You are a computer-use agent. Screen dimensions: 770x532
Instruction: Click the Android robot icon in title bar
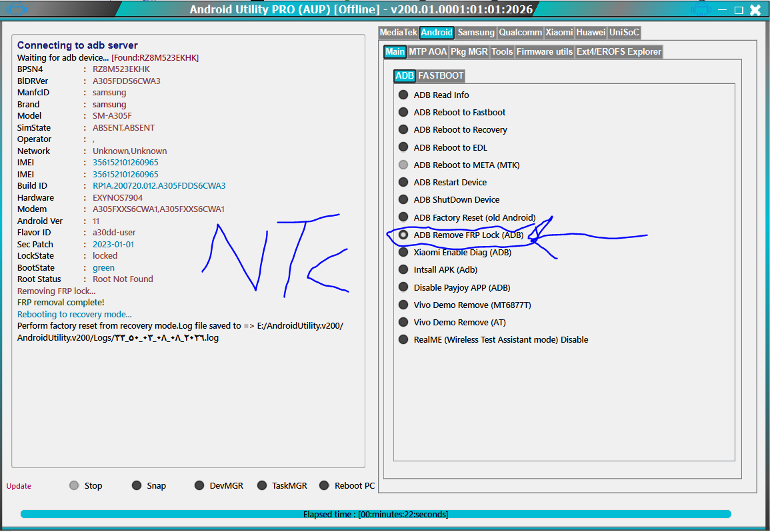coord(16,9)
